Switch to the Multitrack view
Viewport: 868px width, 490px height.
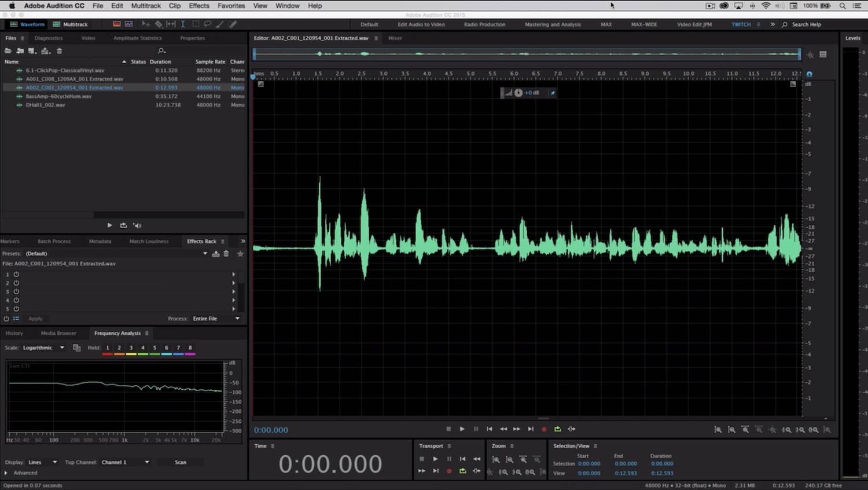point(69,24)
